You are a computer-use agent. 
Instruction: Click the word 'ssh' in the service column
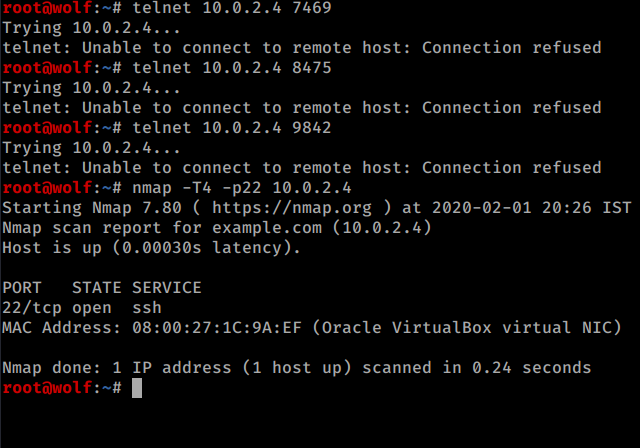pos(147,308)
